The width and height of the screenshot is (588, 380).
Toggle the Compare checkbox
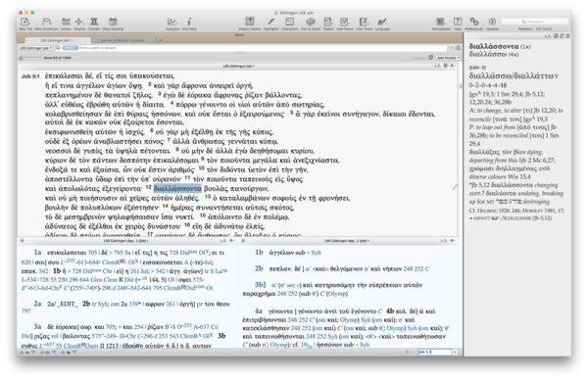pyautogui.click(x=408, y=58)
